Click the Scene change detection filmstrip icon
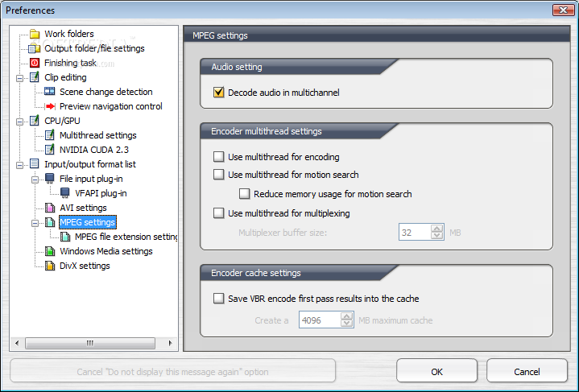 click(49, 92)
